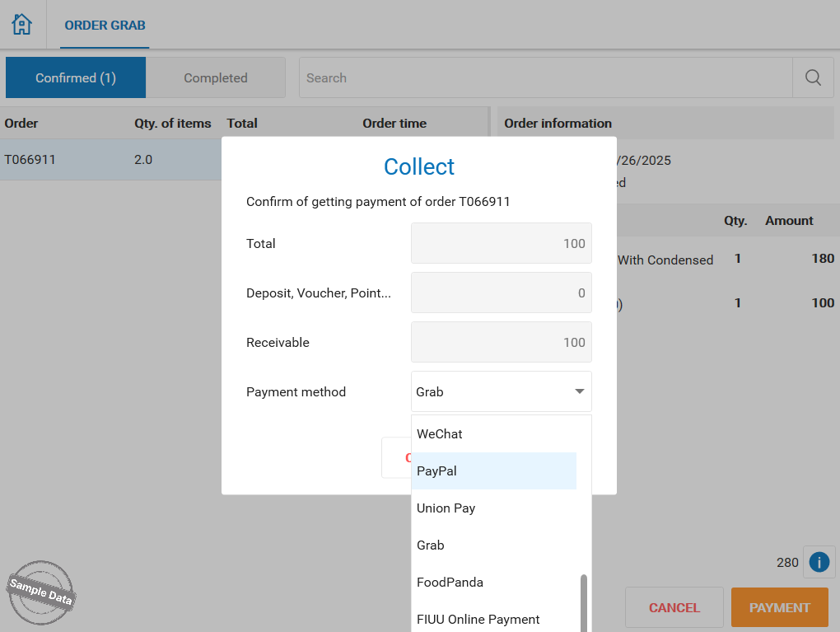Open the Payment method dropdown arrow
The image size is (840, 632).
pos(579,391)
